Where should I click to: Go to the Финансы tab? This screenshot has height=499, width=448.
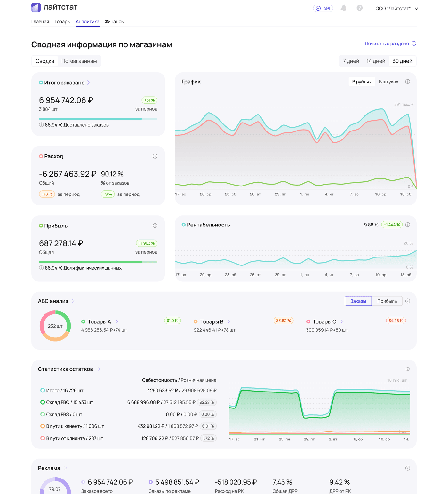[114, 22]
